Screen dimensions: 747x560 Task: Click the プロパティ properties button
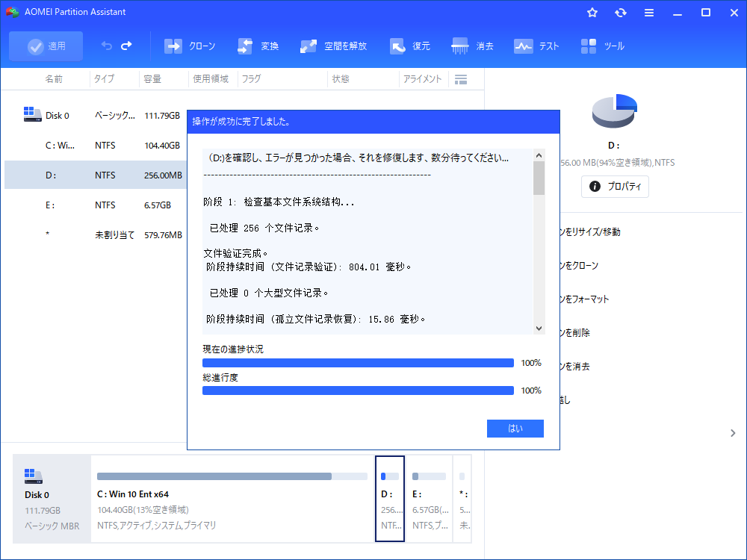pyautogui.click(x=615, y=186)
